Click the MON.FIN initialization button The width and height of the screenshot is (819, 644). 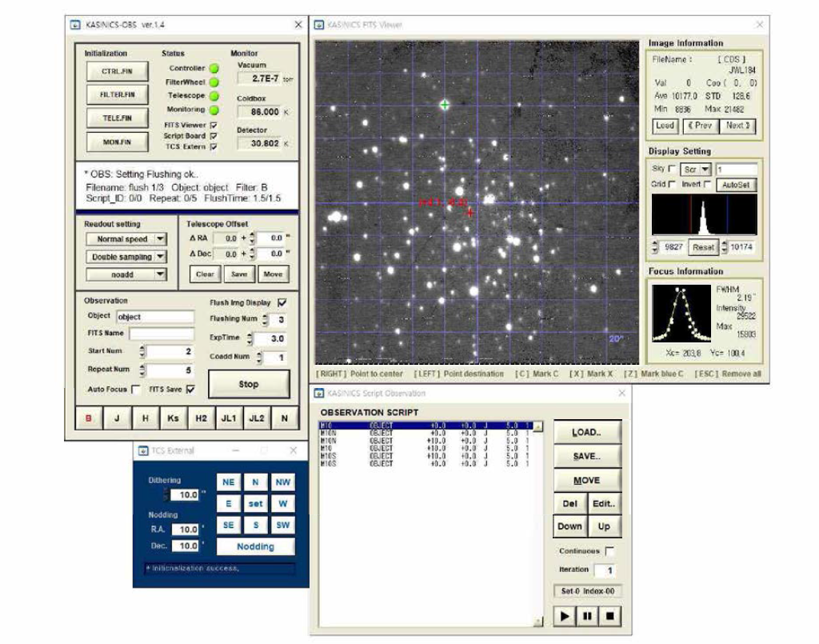(117, 142)
